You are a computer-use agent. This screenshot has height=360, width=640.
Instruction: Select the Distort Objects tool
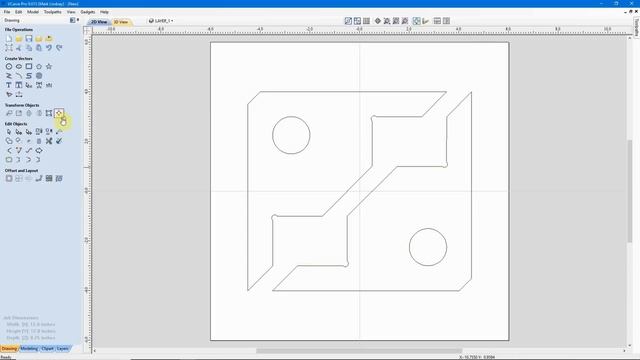pos(49,113)
